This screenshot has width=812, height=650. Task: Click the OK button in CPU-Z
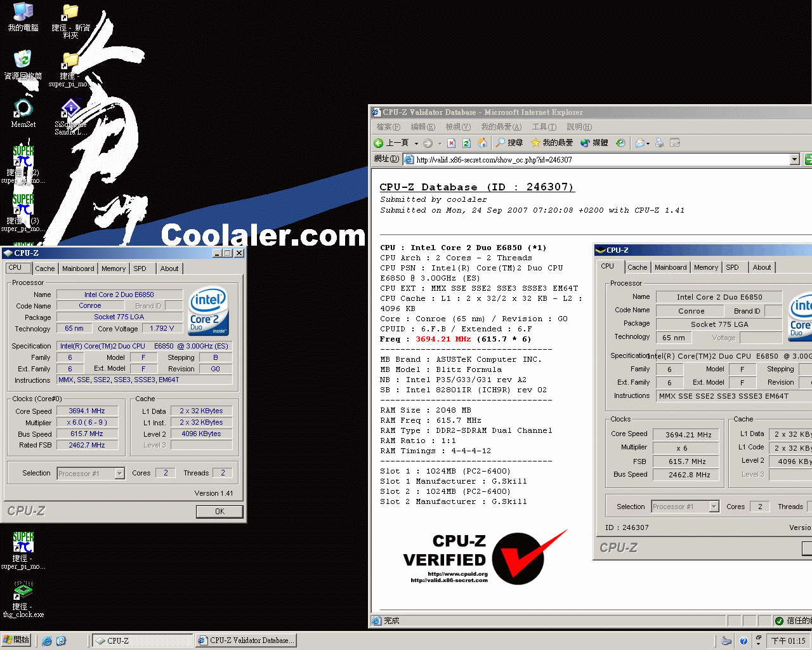point(219,512)
